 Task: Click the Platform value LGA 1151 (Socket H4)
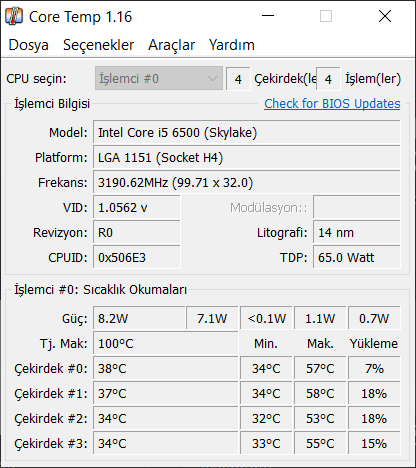247,158
